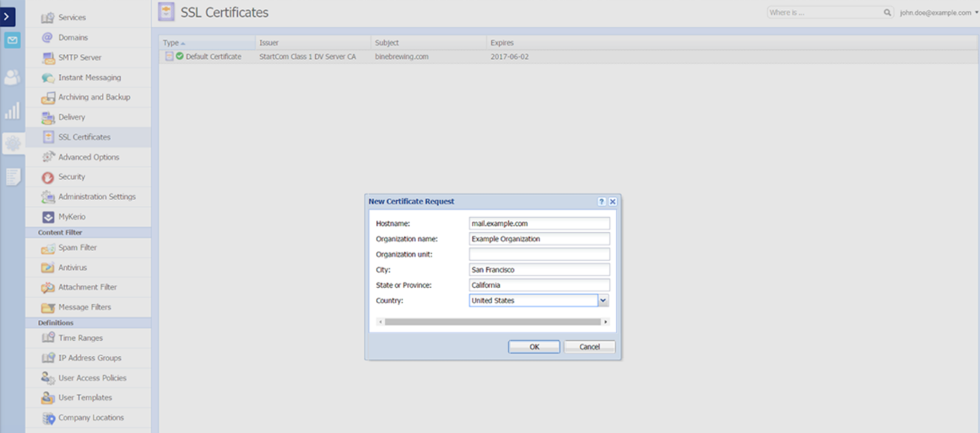Click the 'binebrewing.com' subject cell
980x433 pixels.
click(401, 57)
